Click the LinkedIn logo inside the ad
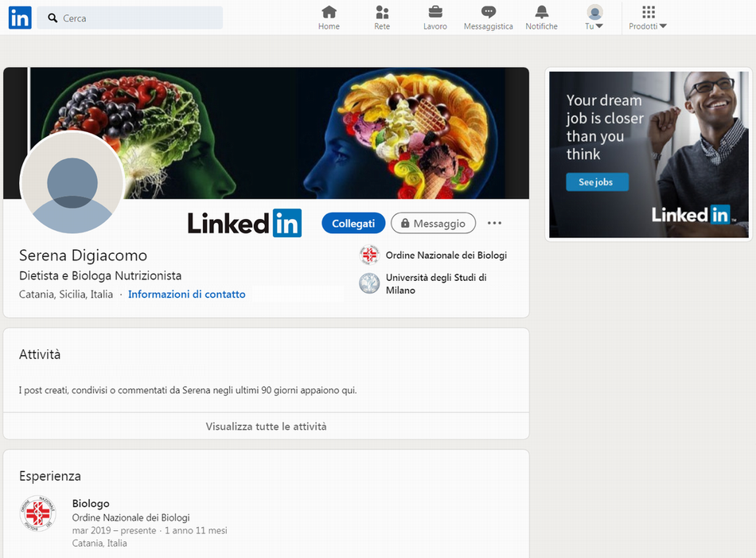 click(x=692, y=215)
